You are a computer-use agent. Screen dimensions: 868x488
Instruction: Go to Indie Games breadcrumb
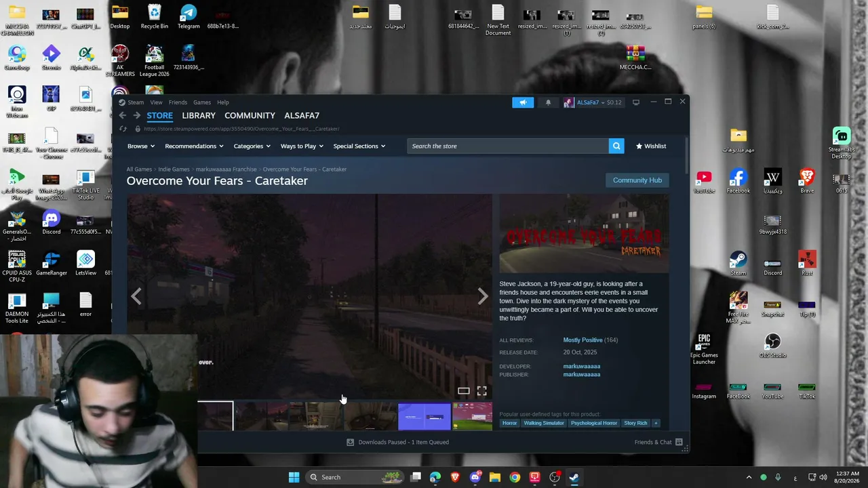click(x=174, y=169)
